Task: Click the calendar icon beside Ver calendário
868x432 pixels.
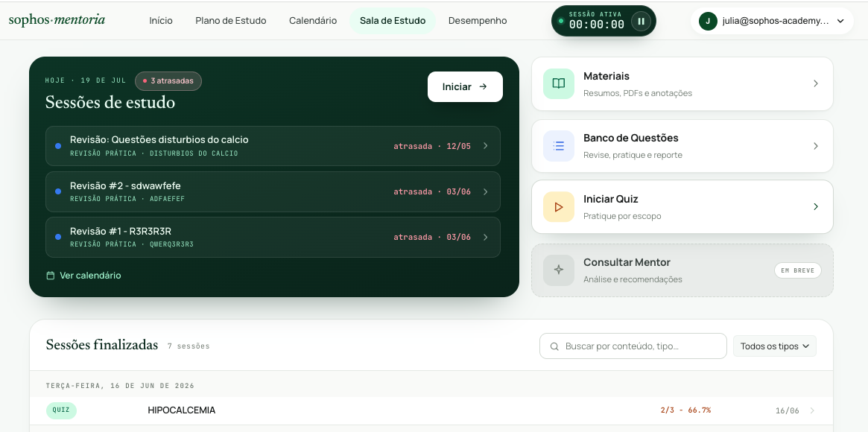Action: point(51,276)
